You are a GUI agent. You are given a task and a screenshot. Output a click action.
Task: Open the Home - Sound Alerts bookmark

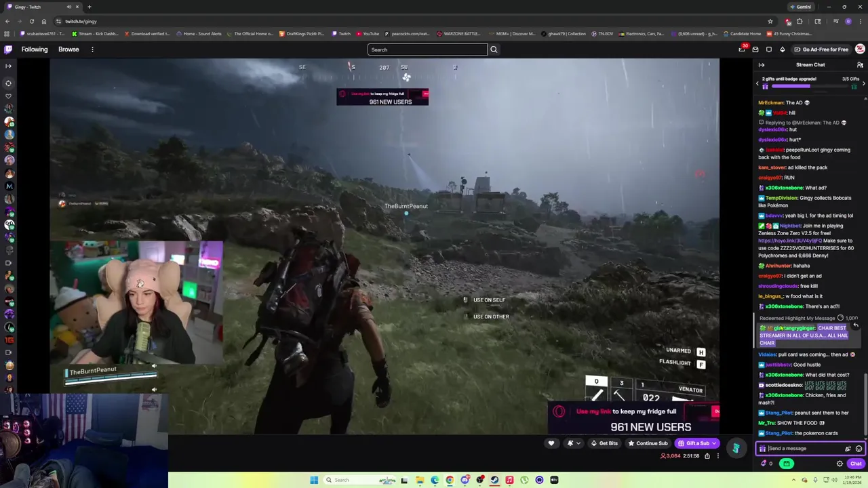coord(198,34)
